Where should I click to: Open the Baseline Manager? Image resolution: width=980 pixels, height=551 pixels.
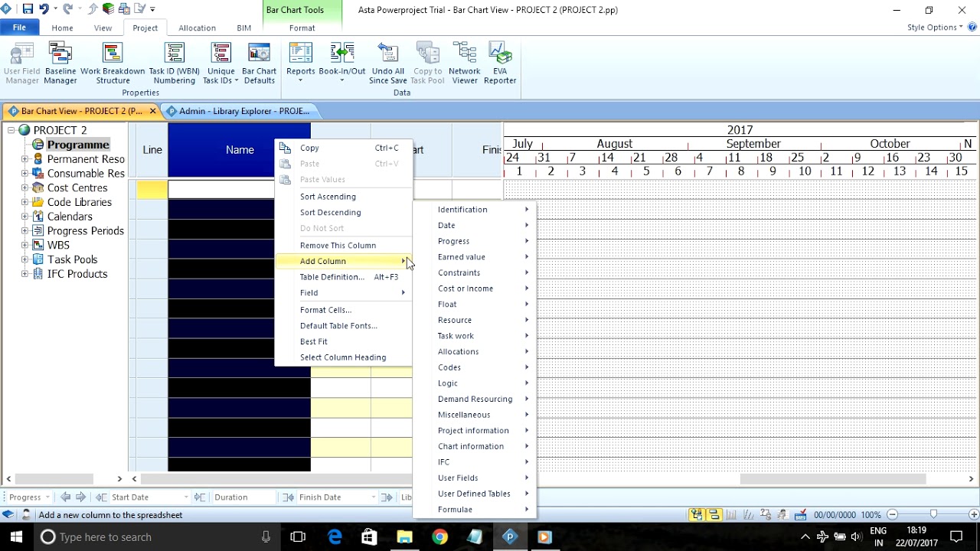point(60,64)
